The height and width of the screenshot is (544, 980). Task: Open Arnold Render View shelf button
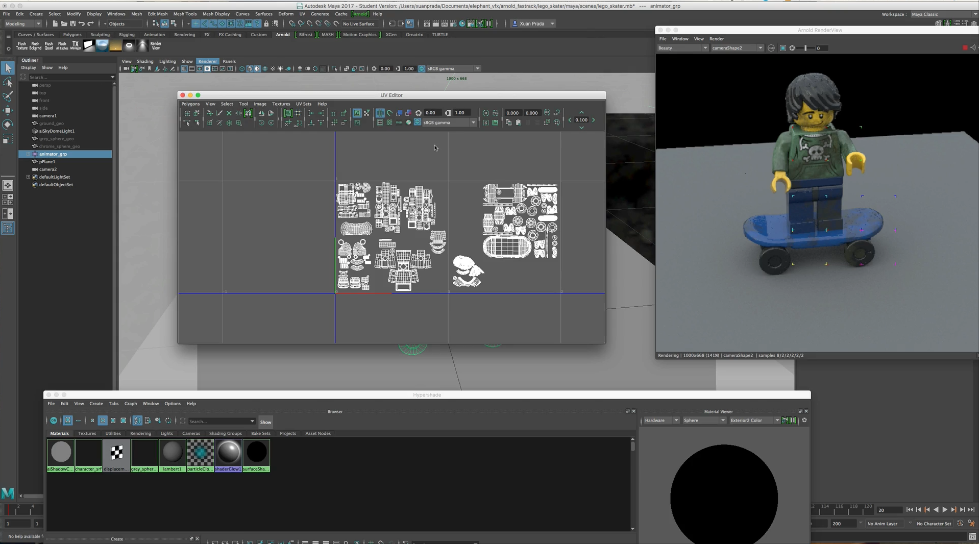[156, 46]
